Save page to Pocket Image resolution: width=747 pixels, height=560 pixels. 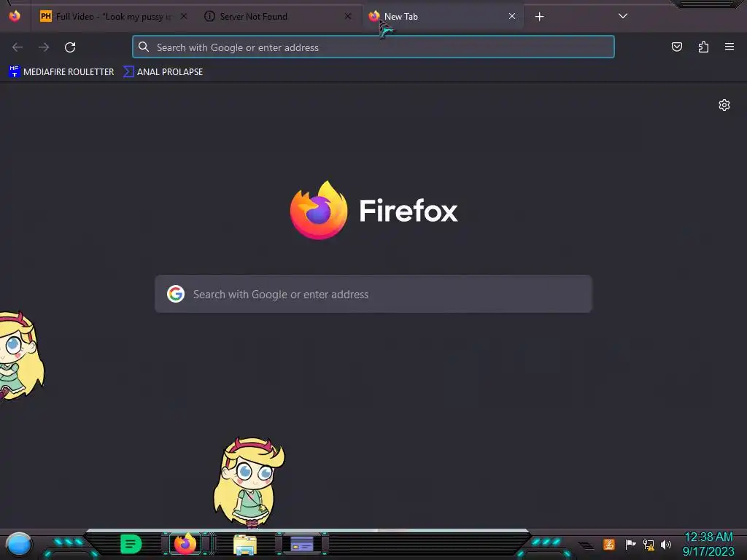tap(677, 47)
